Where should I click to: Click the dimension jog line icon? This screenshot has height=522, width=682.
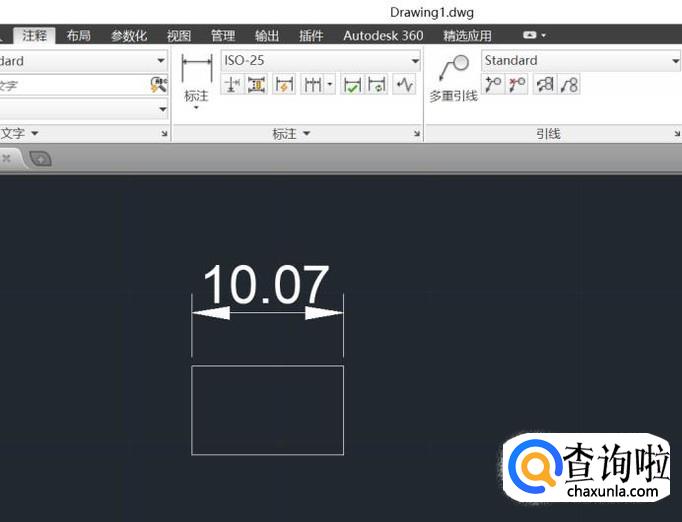(x=404, y=85)
